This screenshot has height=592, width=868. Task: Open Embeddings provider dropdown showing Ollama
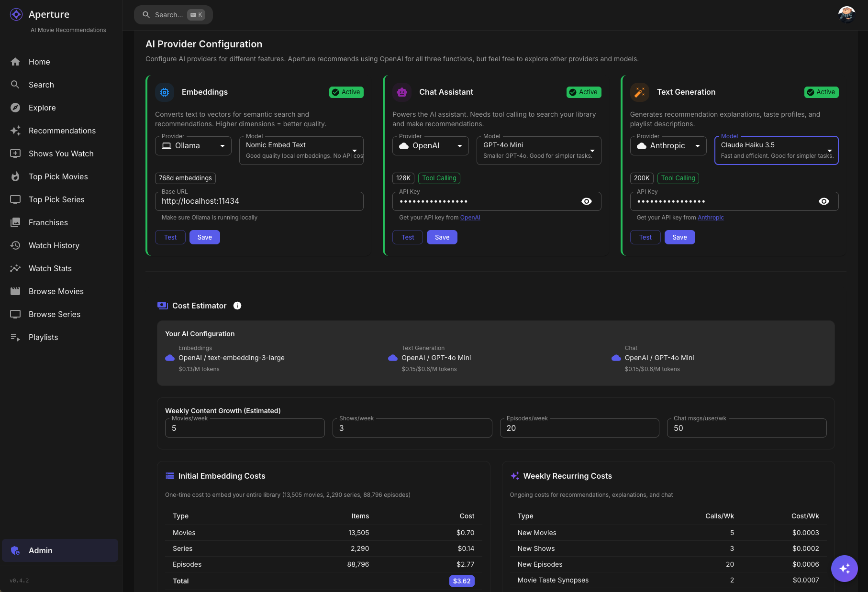193,146
